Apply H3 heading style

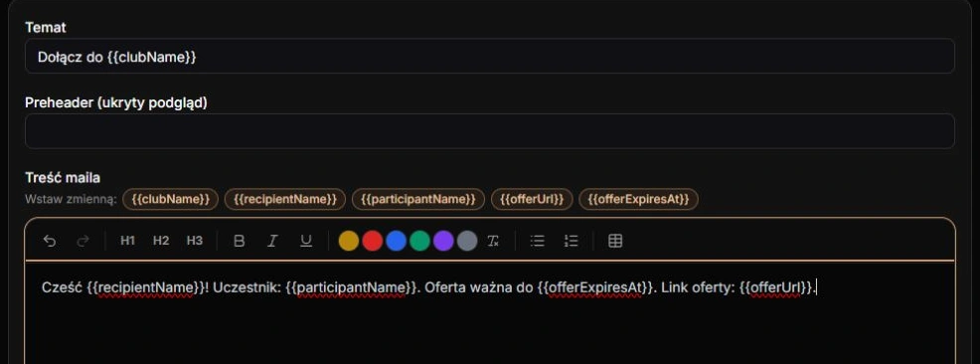[195, 241]
